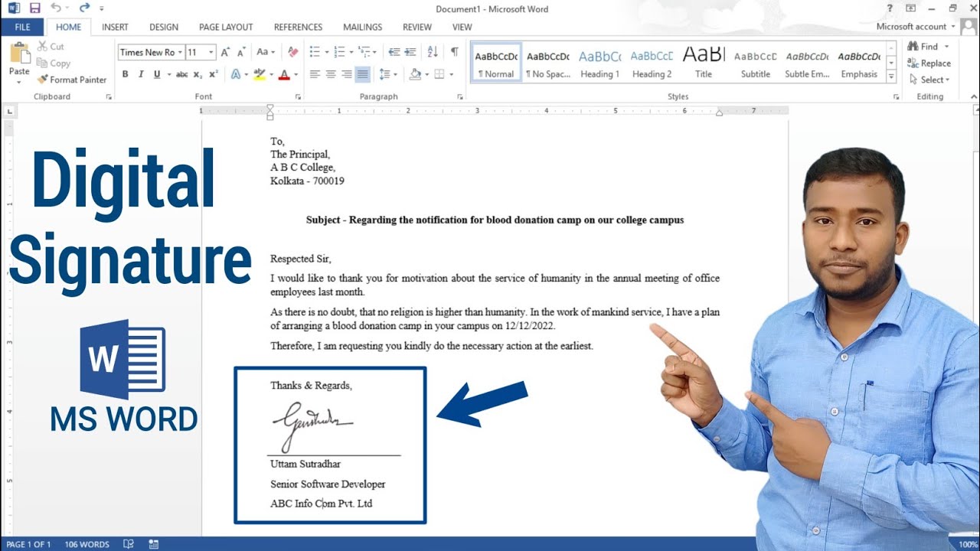
Task: Open the font size dropdown
Action: [x=212, y=52]
